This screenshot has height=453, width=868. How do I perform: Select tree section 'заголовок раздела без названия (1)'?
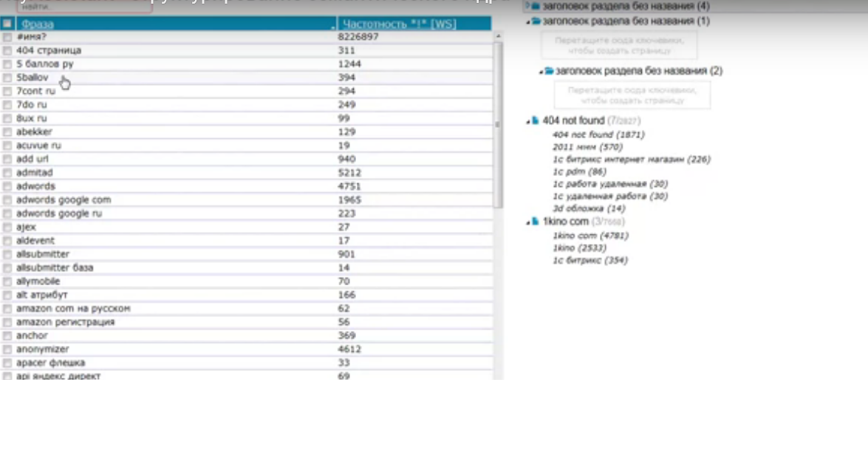coord(626,21)
